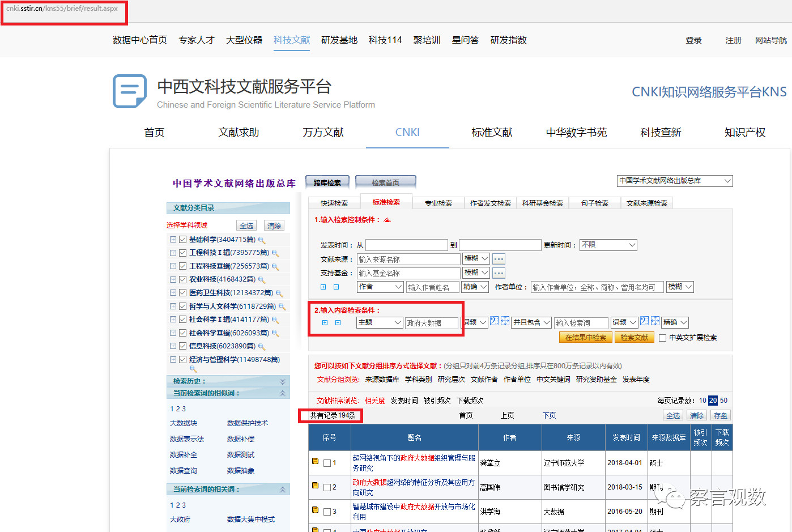
Task: Open the 主题 search field dropdown
Action: [x=380, y=322]
